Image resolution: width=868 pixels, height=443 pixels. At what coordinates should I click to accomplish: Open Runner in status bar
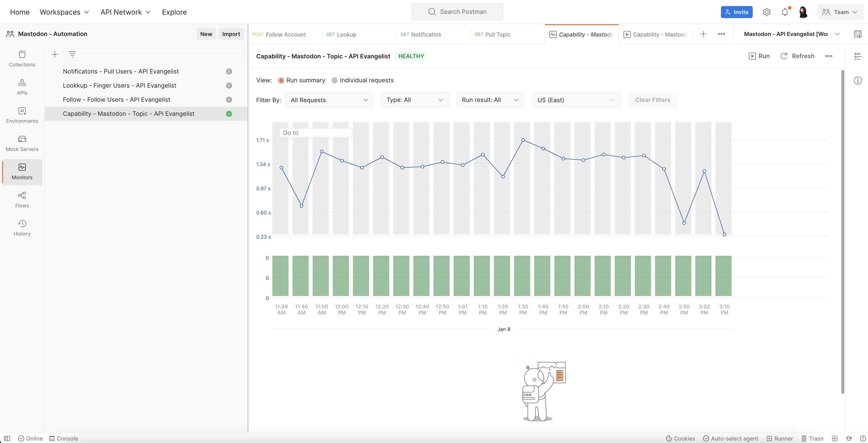click(780, 438)
